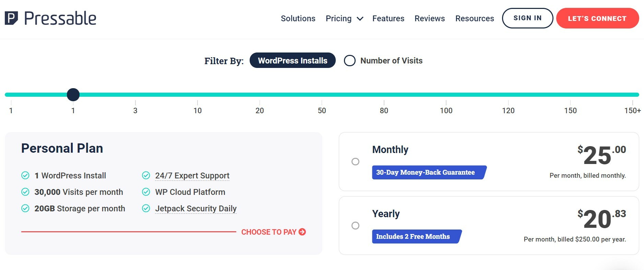Click the arrow icon beside Choose to Pay
Screen dimensions: 644x270
[x=302, y=232]
